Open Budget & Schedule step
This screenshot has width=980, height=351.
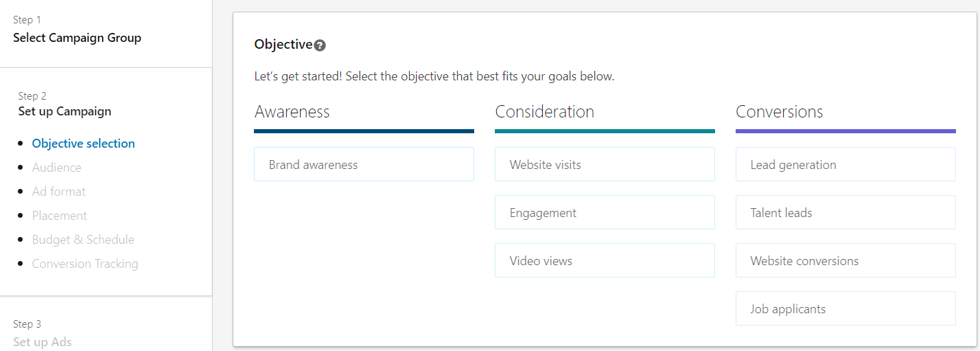tap(83, 240)
